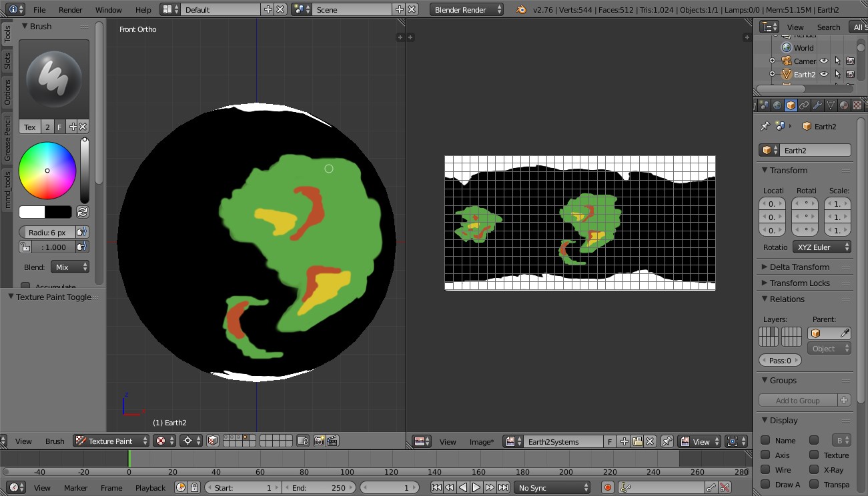
Task: Open the Texture checkerboard tab
Action: coord(858,105)
